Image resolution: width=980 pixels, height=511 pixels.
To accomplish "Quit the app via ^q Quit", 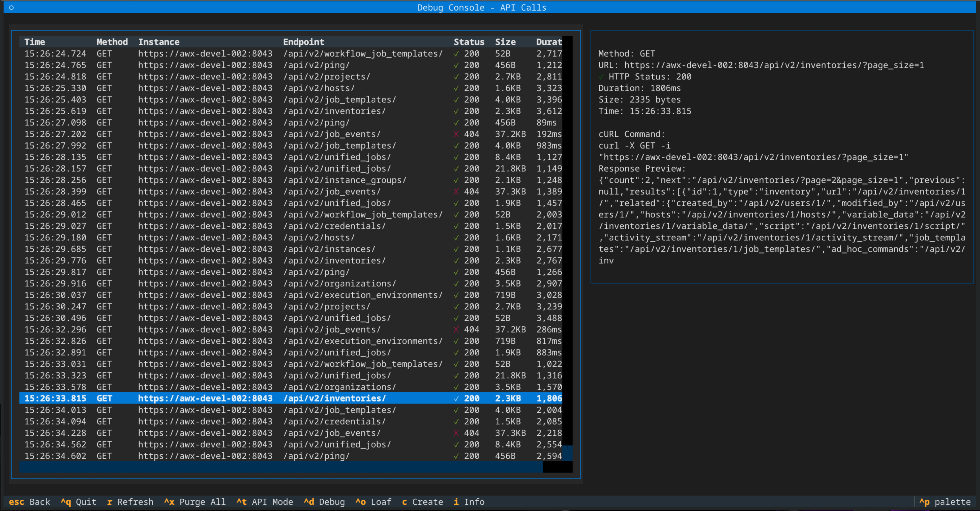I will (78, 502).
